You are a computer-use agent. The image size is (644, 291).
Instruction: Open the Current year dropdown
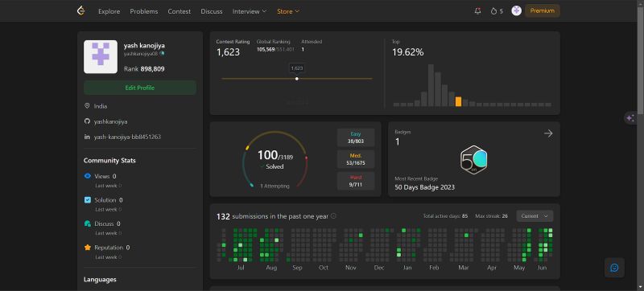[x=535, y=216]
